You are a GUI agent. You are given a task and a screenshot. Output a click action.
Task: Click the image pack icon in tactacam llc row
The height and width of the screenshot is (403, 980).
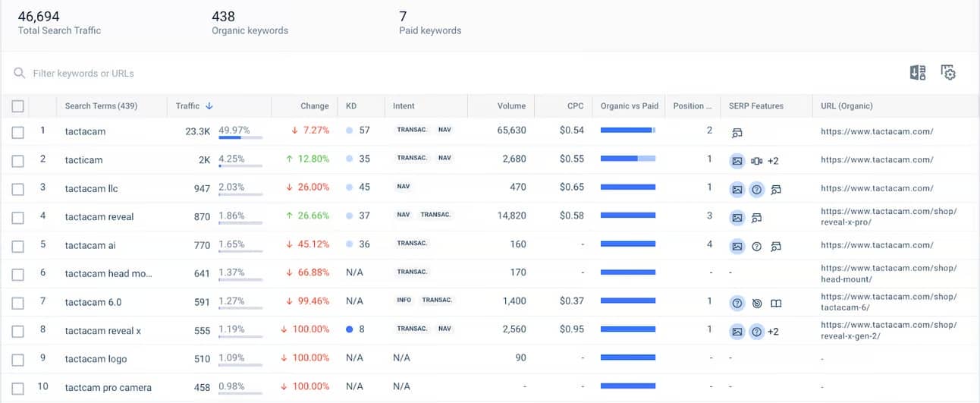click(x=737, y=189)
